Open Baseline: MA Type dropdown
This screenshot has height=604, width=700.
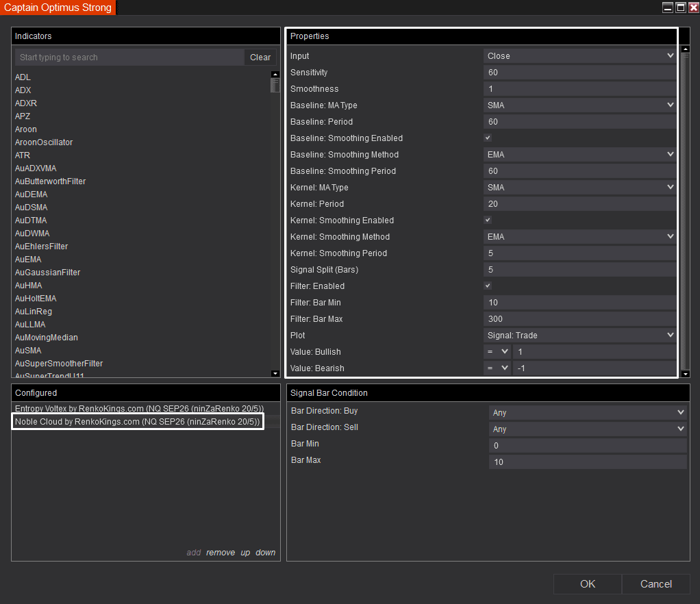click(579, 105)
